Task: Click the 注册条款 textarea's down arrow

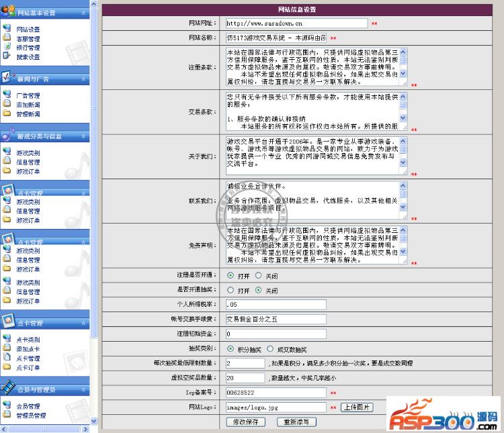Action: point(403,73)
